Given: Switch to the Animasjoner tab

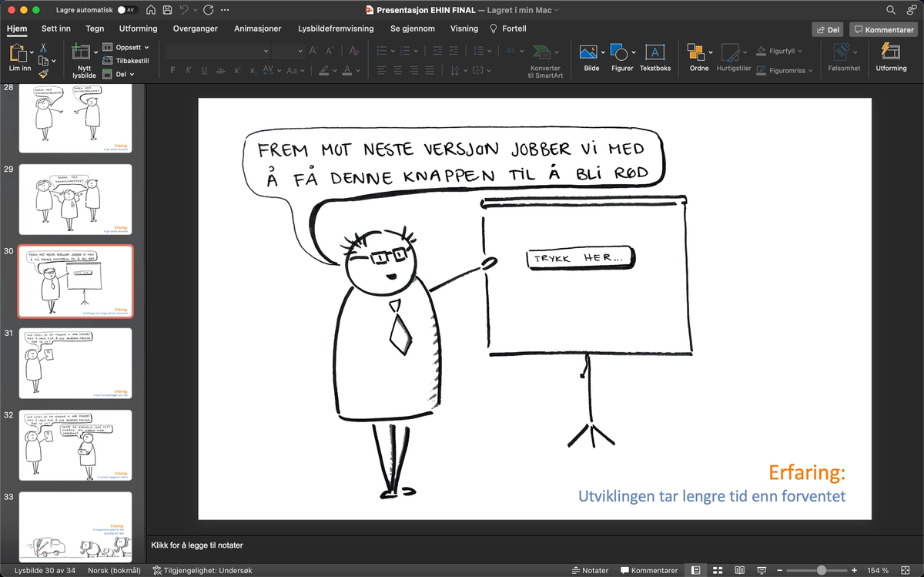Looking at the screenshot, I should tap(259, 29).
